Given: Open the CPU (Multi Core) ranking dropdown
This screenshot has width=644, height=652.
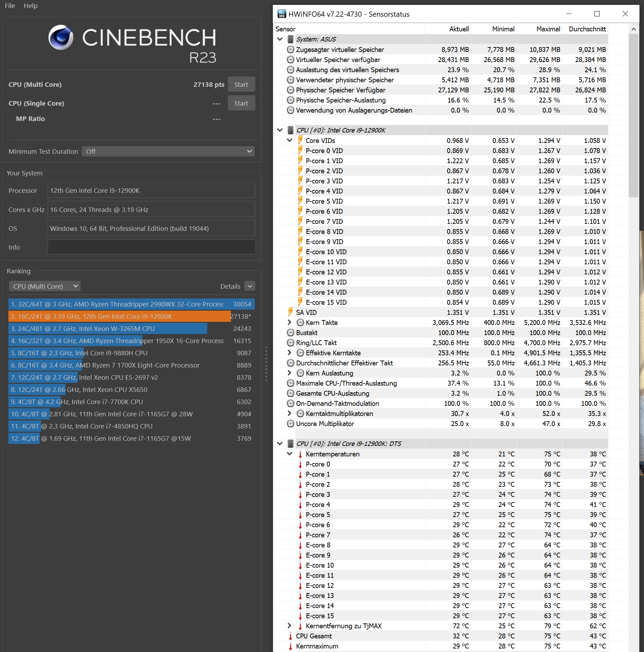Looking at the screenshot, I should (x=45, y=286).
